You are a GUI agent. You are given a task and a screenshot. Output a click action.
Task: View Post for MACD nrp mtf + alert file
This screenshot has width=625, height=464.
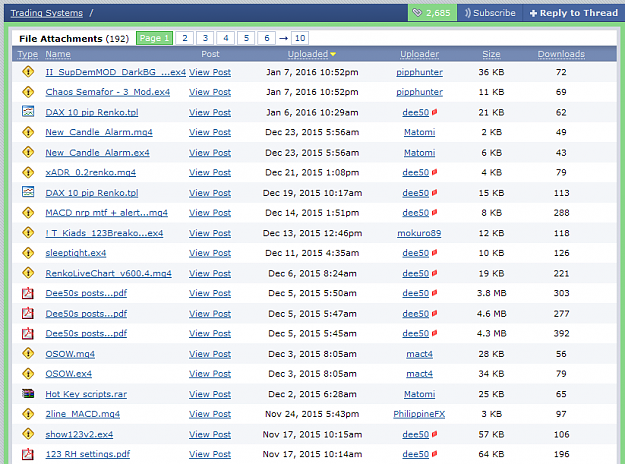(210, 212)
